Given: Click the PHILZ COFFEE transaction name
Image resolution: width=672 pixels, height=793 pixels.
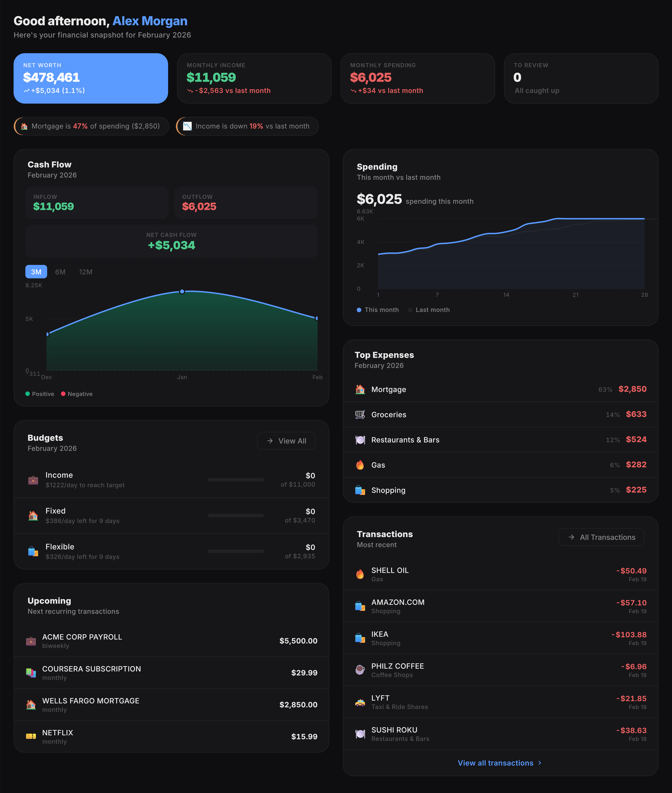Looking at the screenshot, I should 397,666.
